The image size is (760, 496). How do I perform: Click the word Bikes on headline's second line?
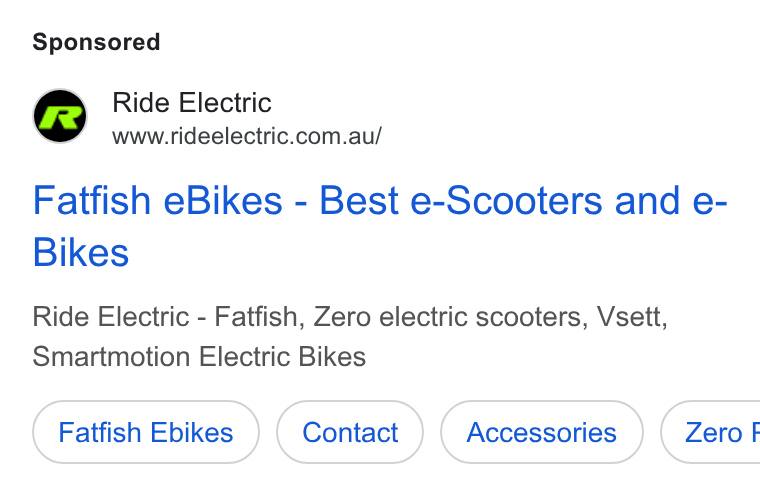pyautogui.click(x=80, y=253)
